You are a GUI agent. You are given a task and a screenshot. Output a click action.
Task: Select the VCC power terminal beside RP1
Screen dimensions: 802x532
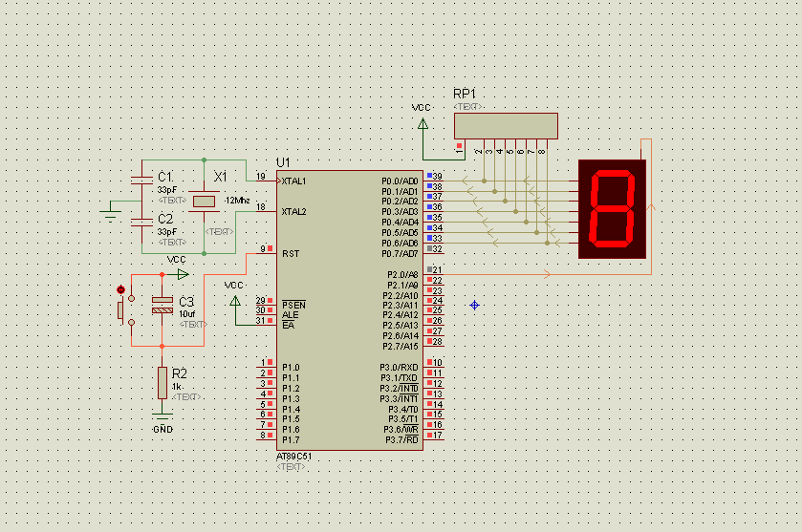point(423,123)
